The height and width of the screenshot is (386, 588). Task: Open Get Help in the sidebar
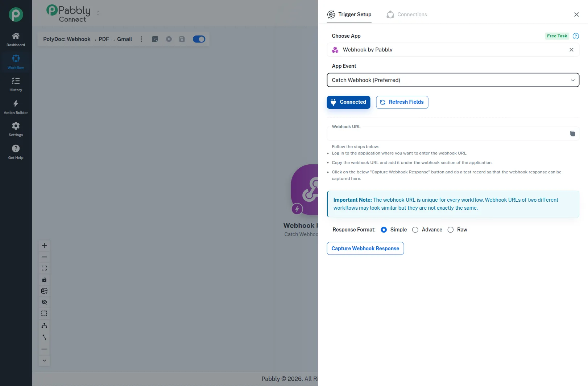tap(16, 152)
